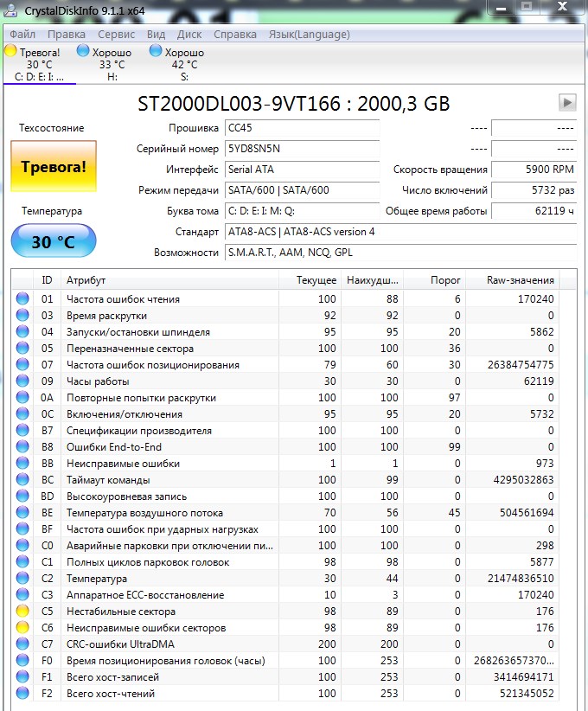This screenshot has width=588, height=711.
Task: Click the Возможности field S.M.A.R.T., AAM, NCQ, GPL
Action: point(400,253)
